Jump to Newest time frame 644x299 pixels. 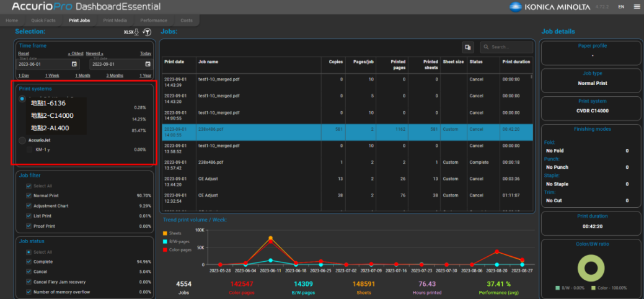(94, 53)
